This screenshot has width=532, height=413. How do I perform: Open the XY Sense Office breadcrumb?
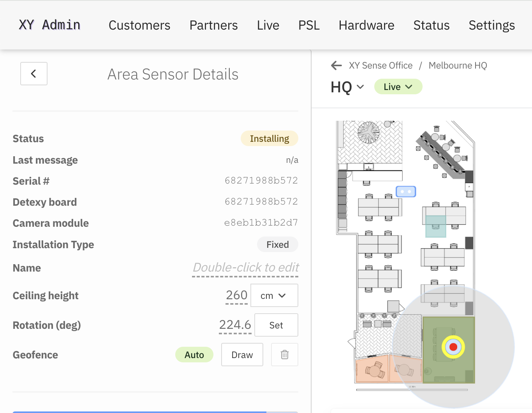[381, 65]
